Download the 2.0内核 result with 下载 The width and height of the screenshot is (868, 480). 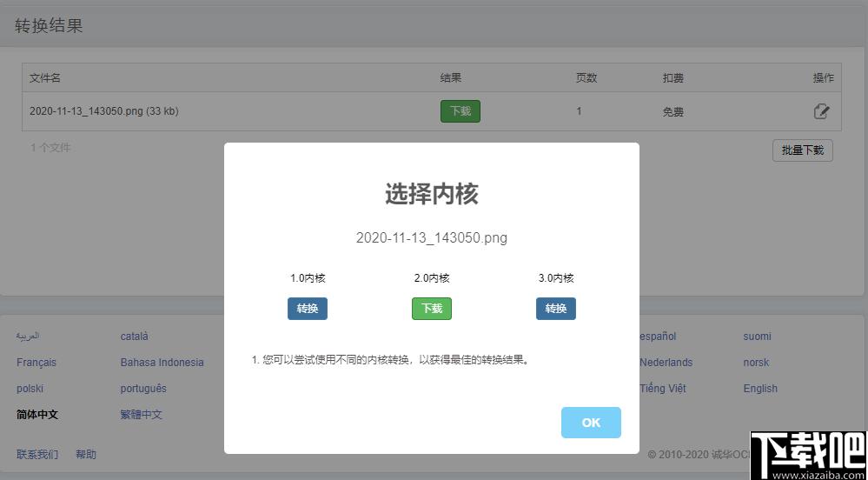click(x=432, y=309)
